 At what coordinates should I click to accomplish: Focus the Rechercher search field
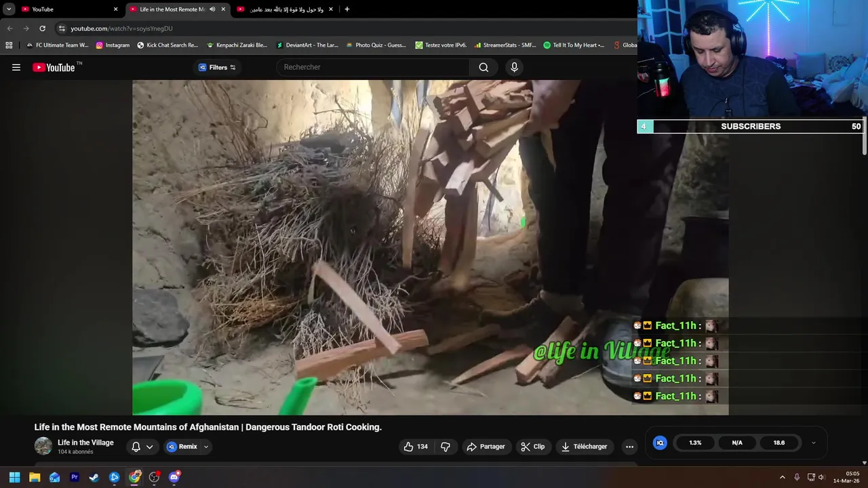[x=373, y=67]
